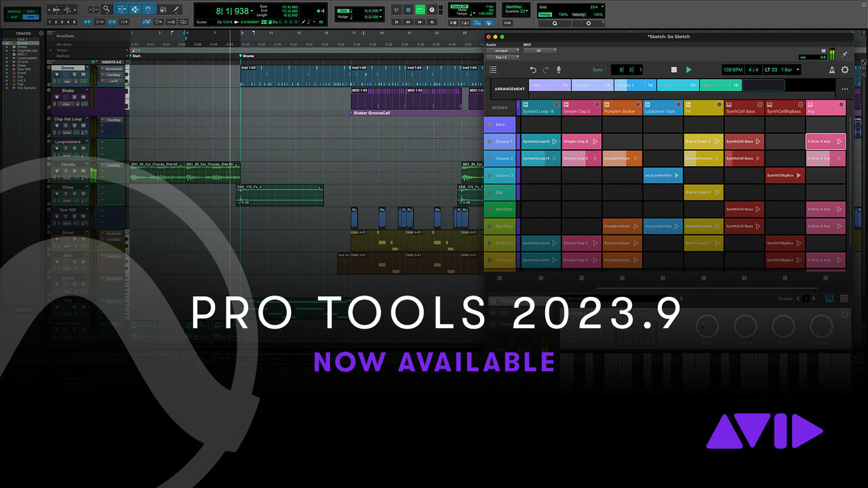This screenshot has width=868, height=488.
Task: Play the Syntakt Loop 14 clip in Groove 1 row
Action: click(554, 142)
